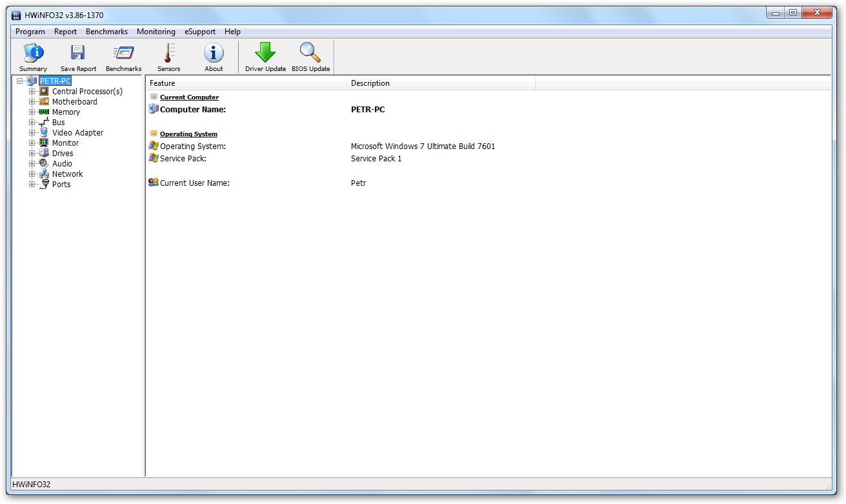Viewport: 846px width, 504px height.
Task: Click the window resize grip in status bar
Action: [x=828, y=485]
